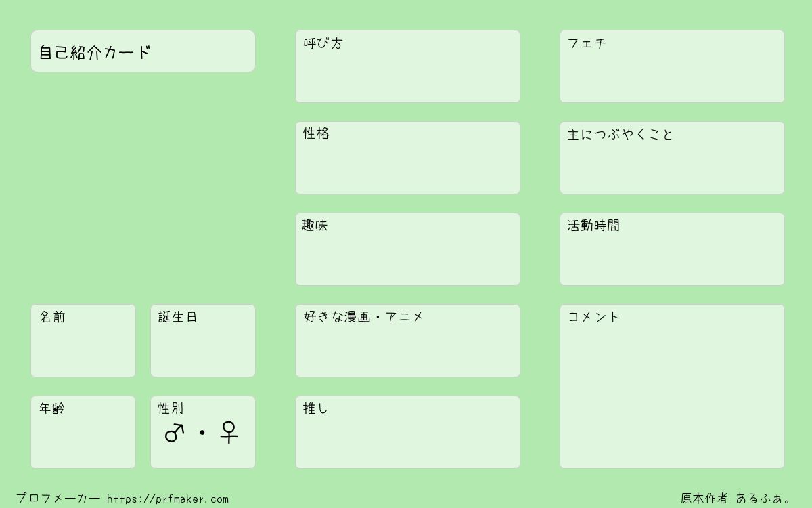
Task: Click the フェチ box
Action: pos(672,66)
